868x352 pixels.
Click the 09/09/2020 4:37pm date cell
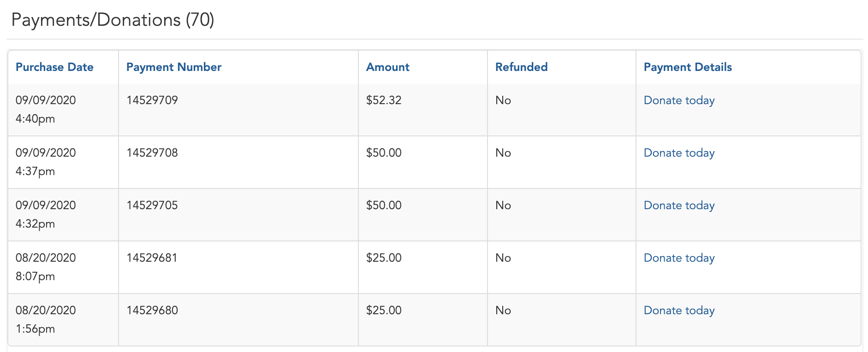(63, 162)
